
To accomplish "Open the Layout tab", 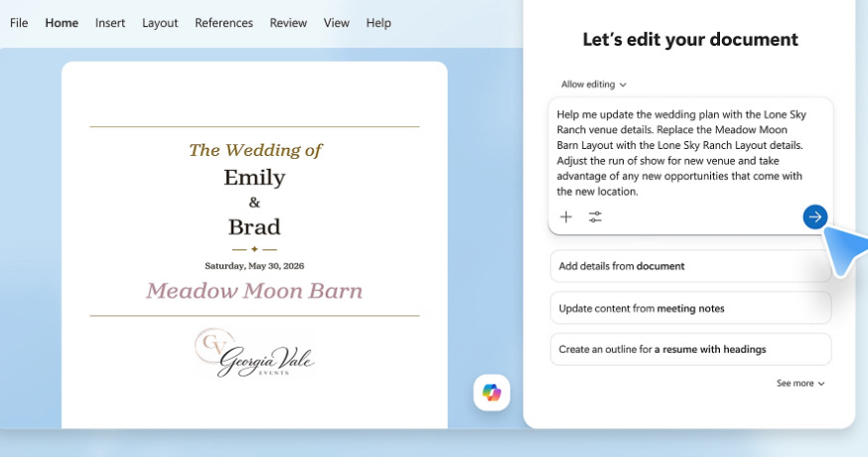I will coord(160,23).
